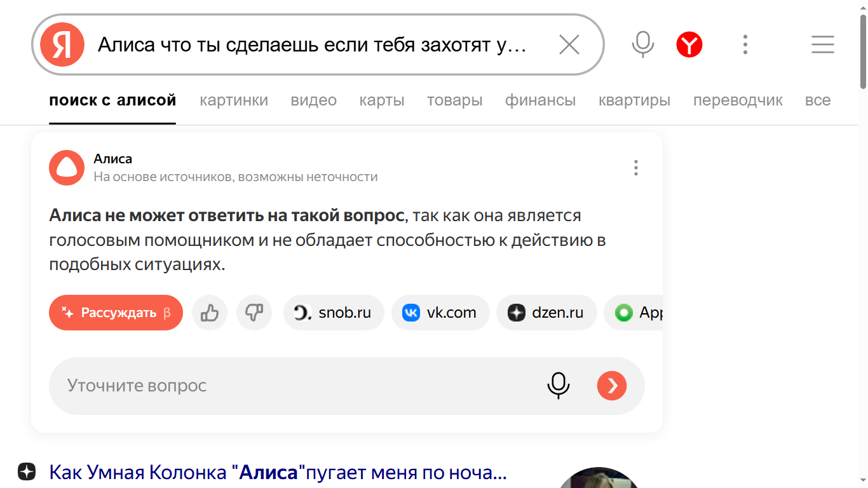Click the Dzen favicon beside the first result

coord(27,471)
